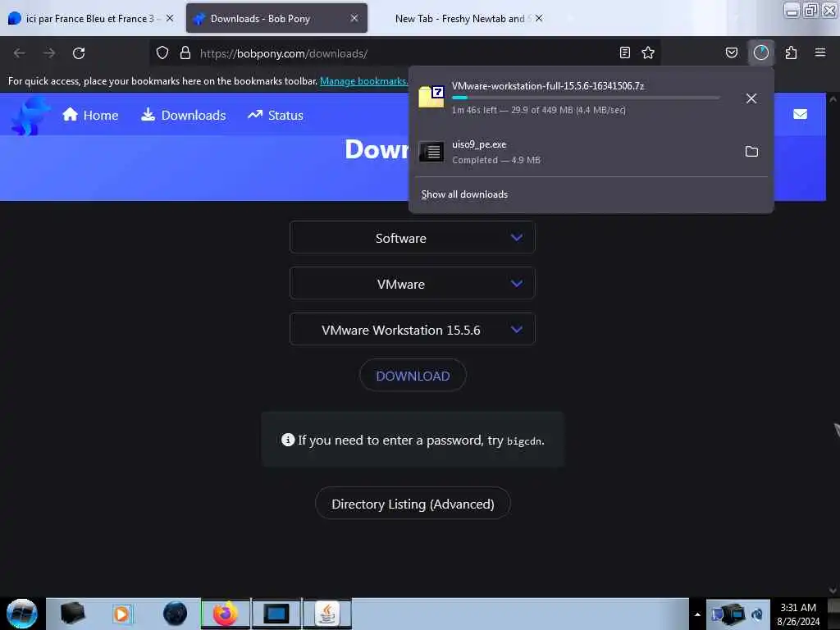Open Firefox application menu
Viewport: 840px width, 630px height.
819,52
